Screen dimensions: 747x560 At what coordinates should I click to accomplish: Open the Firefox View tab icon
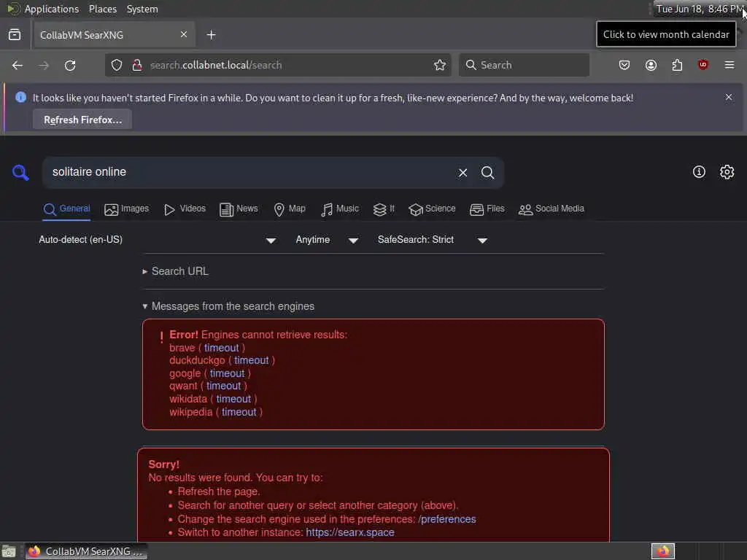15,35
